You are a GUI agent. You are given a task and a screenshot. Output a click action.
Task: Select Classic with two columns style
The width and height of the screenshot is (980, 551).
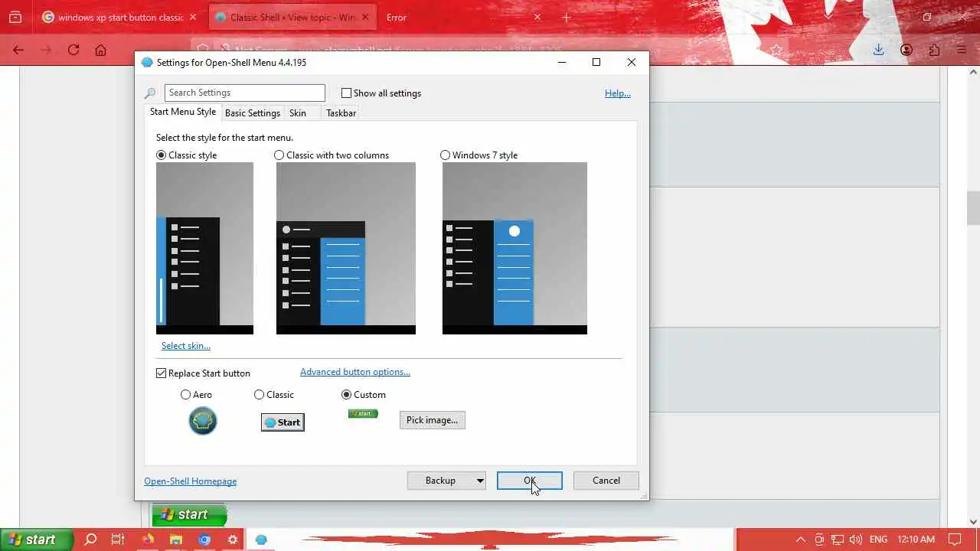[x=279, y=155]
